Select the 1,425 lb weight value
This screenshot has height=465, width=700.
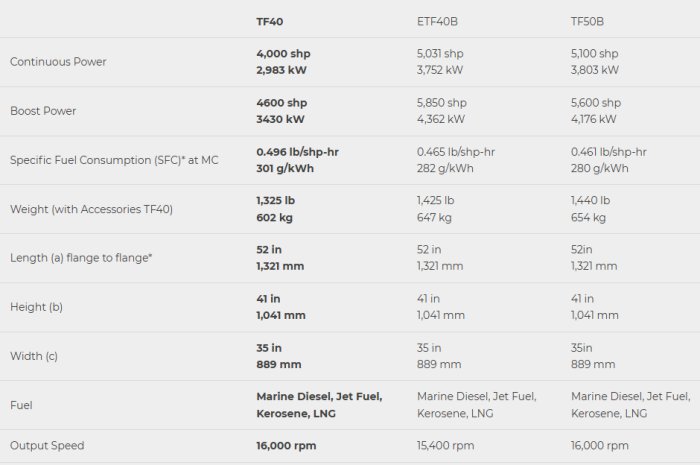(x=435, y=200)
